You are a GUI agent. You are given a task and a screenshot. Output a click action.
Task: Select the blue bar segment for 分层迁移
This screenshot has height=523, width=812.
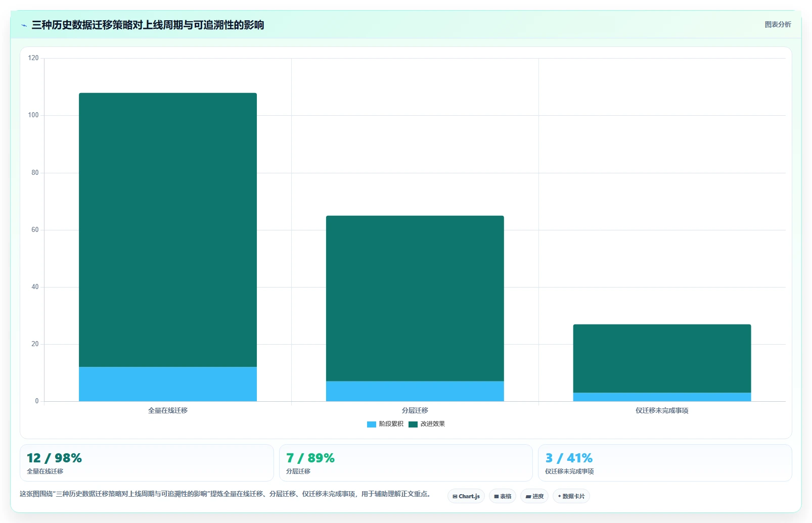(x=415, y=392)
